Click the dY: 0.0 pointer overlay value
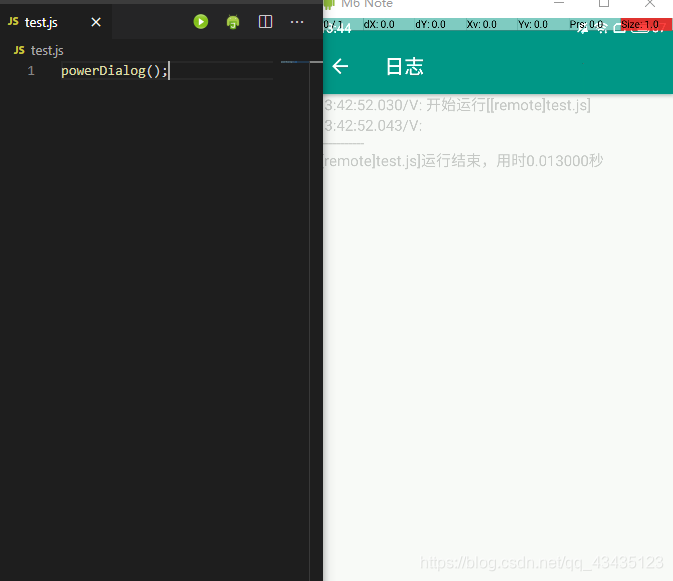Image resolution: width=673 pixels, height=581 pixels. point(430,24)
